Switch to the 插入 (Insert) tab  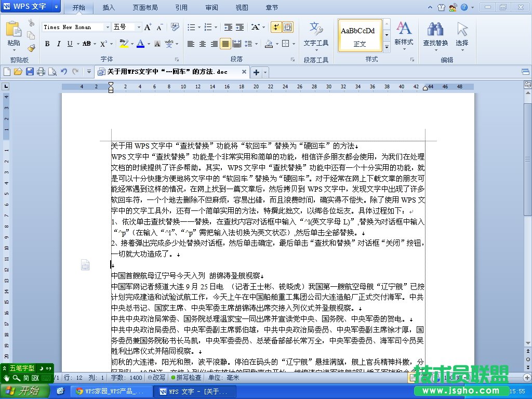[x=109, y=8]
